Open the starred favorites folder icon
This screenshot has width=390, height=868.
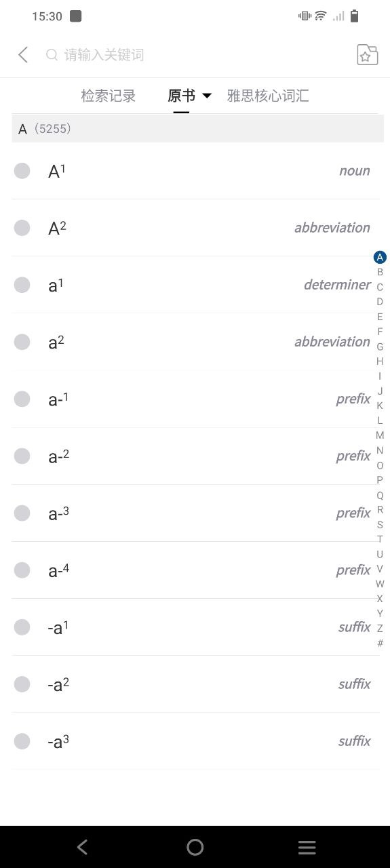pyautogui.click(x=367, y=55)
